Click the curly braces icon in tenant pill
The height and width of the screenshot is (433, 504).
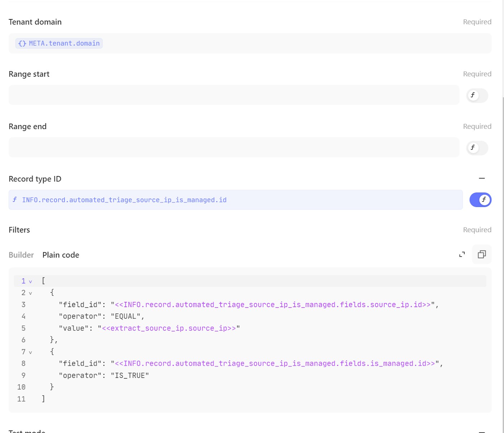22,44
